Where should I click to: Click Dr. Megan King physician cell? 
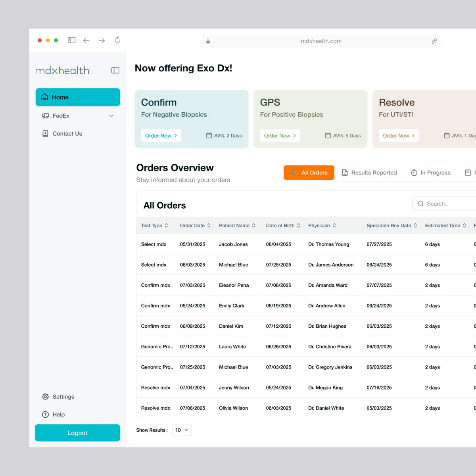point(326,388)
